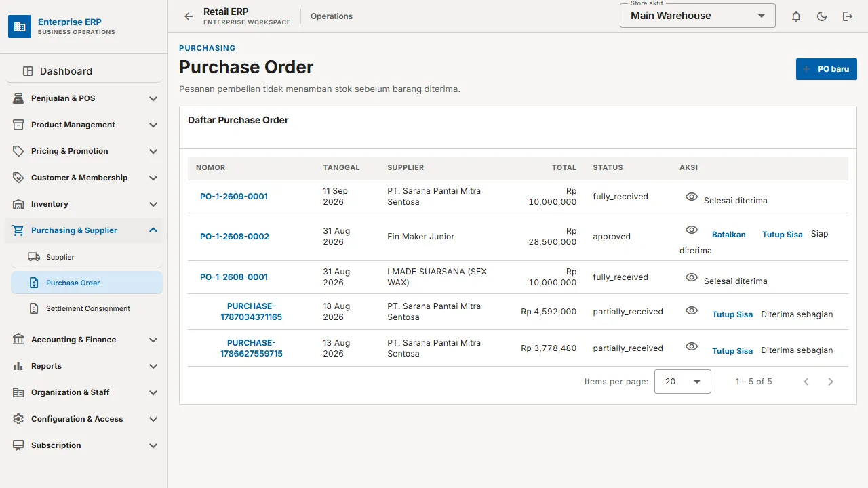Open order link PO-1-2608-0002

click(235, 237)
